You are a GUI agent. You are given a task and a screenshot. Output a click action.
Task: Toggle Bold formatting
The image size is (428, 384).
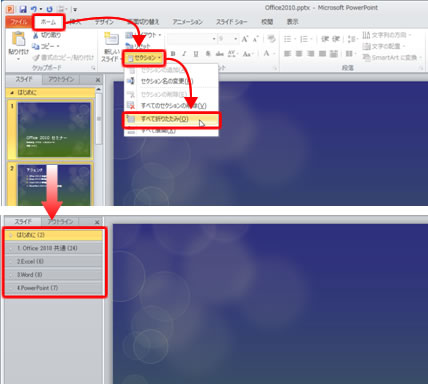173,54
